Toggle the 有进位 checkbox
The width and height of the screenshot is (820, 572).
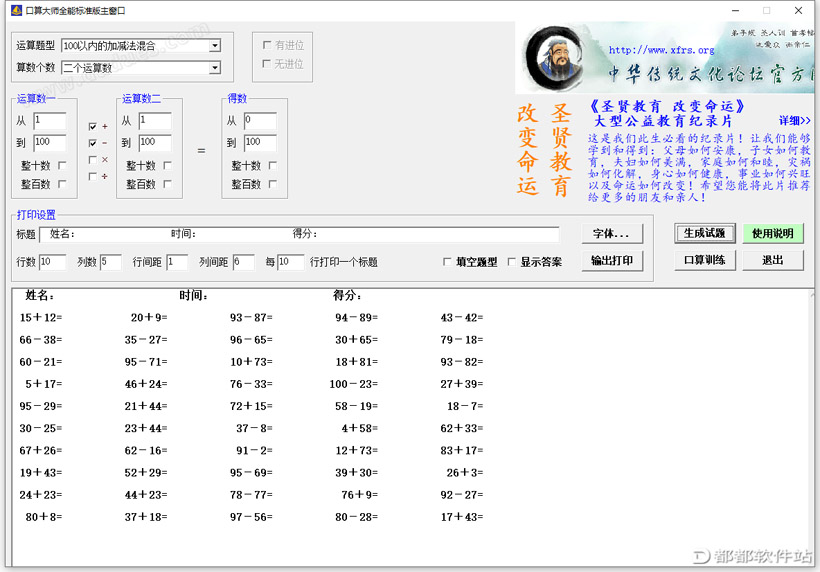pyautogui.click(x=267, y=45)
